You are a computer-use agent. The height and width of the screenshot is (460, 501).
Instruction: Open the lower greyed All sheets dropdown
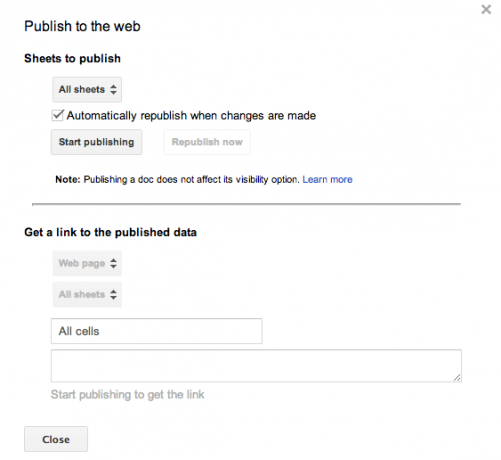point(87,295)
